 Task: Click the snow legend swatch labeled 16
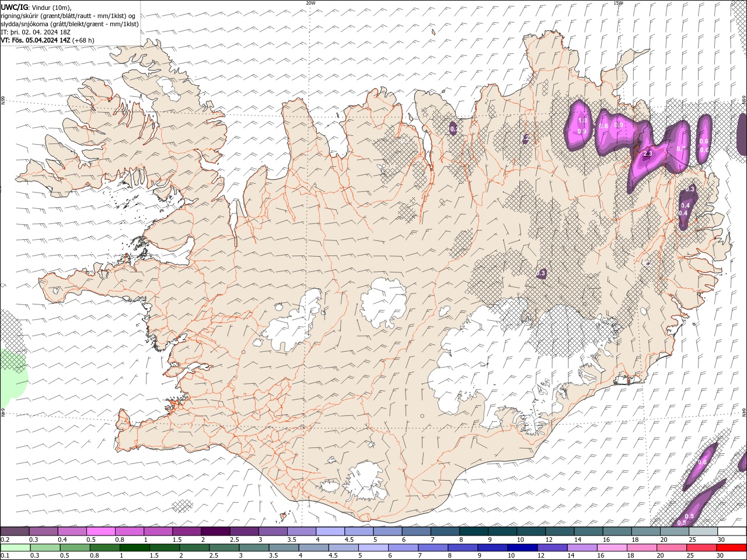coord(617,531)
